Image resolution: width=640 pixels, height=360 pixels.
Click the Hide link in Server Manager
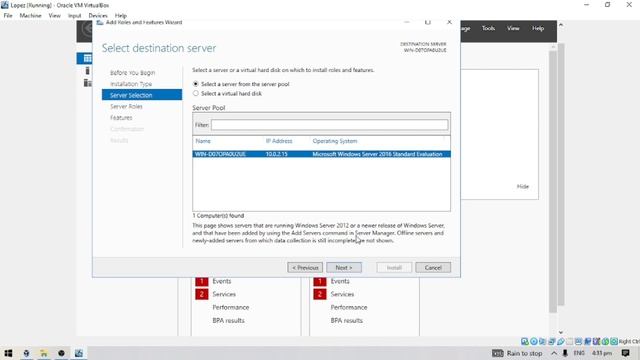523,186
